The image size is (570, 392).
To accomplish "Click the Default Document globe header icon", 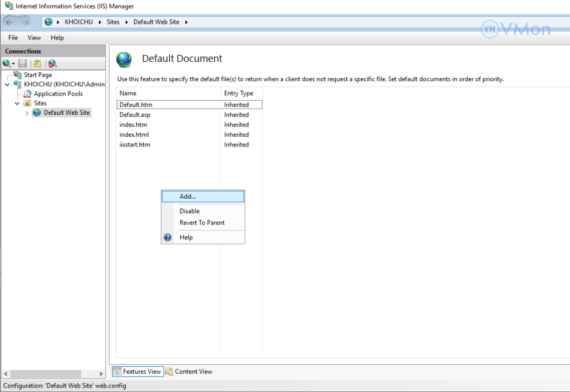I will pos(124,60).
